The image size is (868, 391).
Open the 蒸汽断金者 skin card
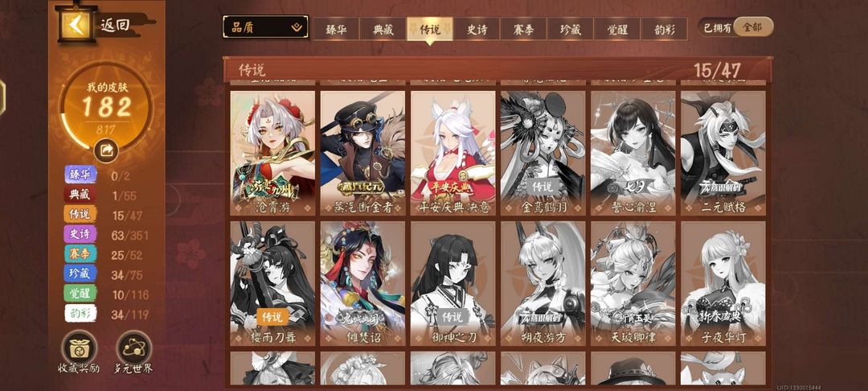click(x=362, y=153)
